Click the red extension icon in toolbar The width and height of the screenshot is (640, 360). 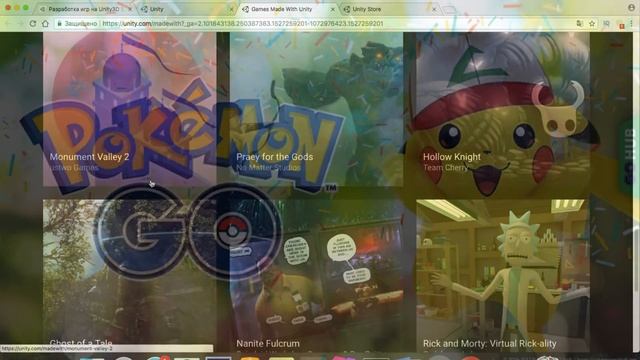(621, 25)
